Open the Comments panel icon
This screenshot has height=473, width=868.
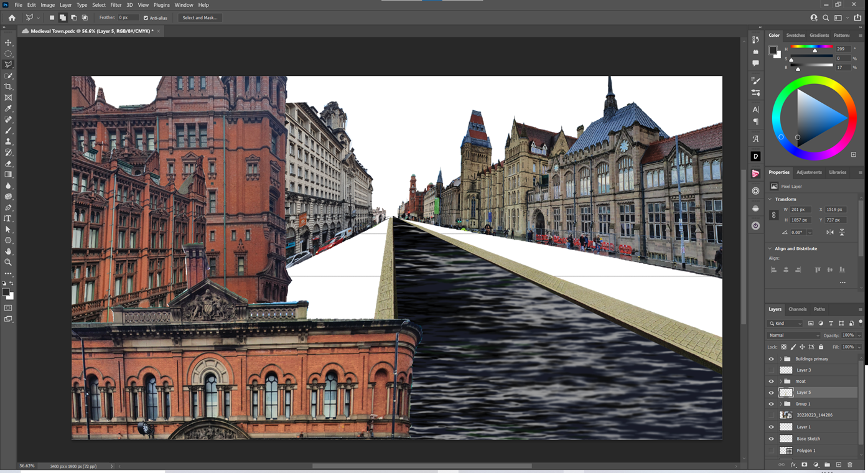click(755, 63)
